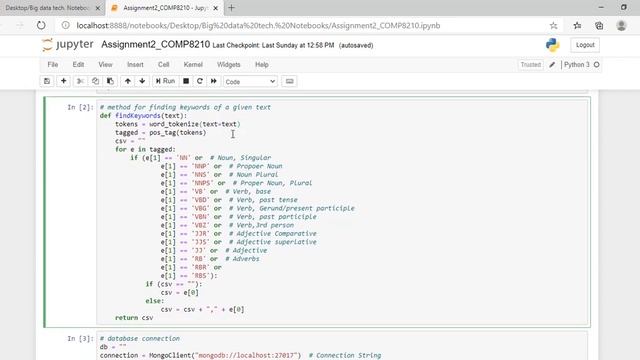Reload the page
Viewport: 640px width, 360px height.
(x=41, y=25)
